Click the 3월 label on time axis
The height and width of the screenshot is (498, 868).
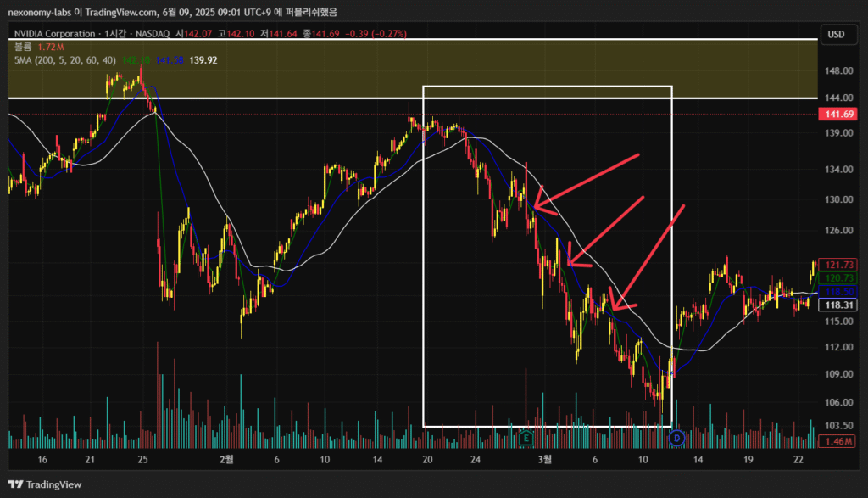546,459
